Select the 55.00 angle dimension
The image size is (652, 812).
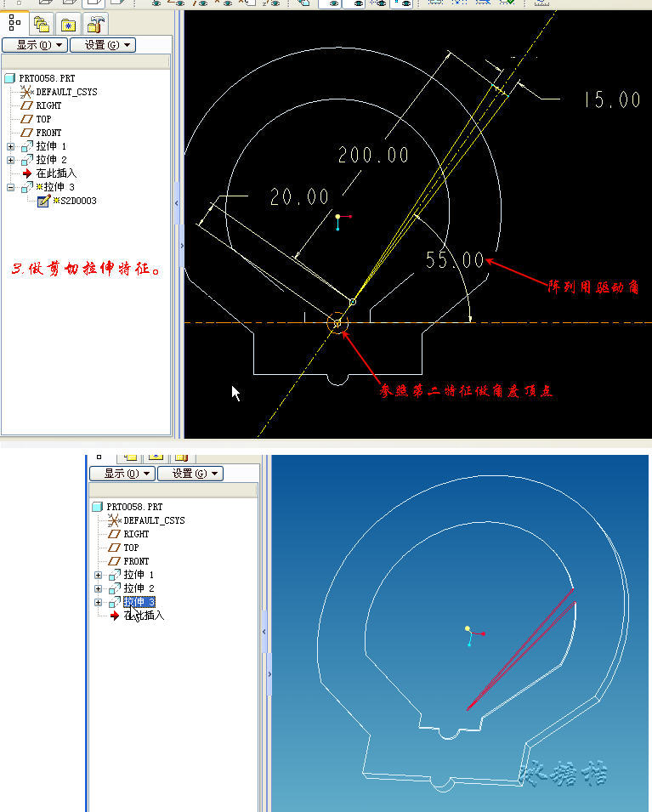pos(455,259)
